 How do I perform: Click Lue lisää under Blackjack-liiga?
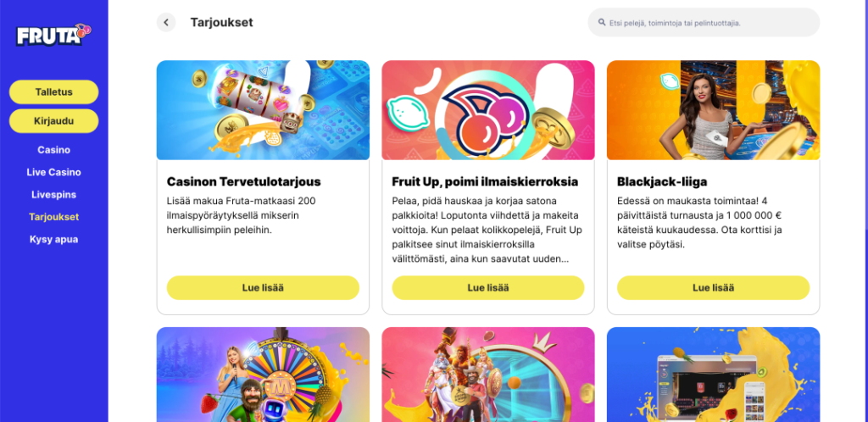pos(714,287)
